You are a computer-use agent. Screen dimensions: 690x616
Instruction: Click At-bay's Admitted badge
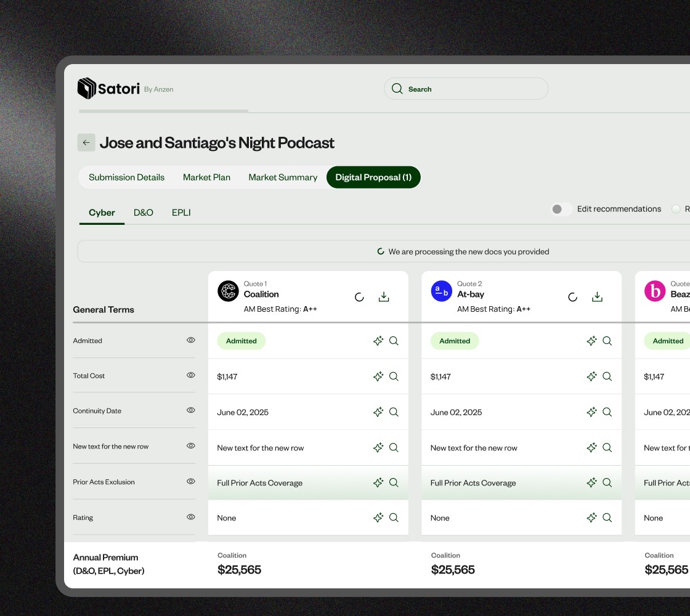pos(455,341)
